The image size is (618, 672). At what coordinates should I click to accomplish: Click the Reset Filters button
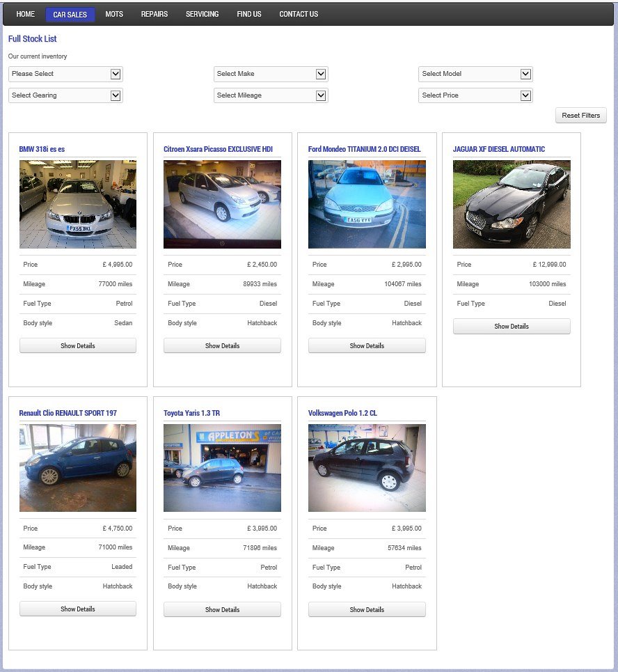580,116
